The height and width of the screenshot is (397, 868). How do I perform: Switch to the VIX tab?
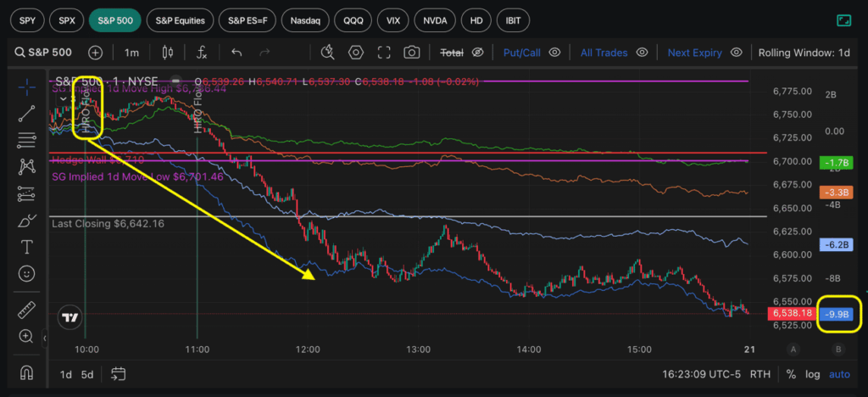[392, 20]
